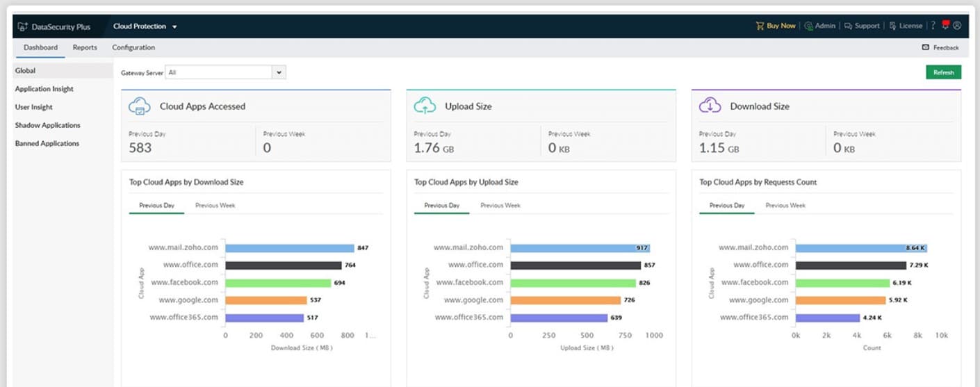Click the Admin gear icon
Screen dimensions: 980x387
coord(808,26)
